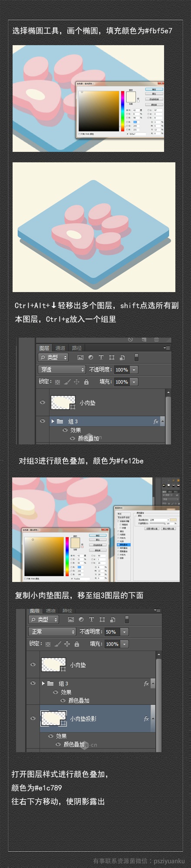Enable 只有Web颜色 checkbox in fbf5e7 picker
Image resolution: width=191 pixels, height=868 pixels.
click(79, 134)
